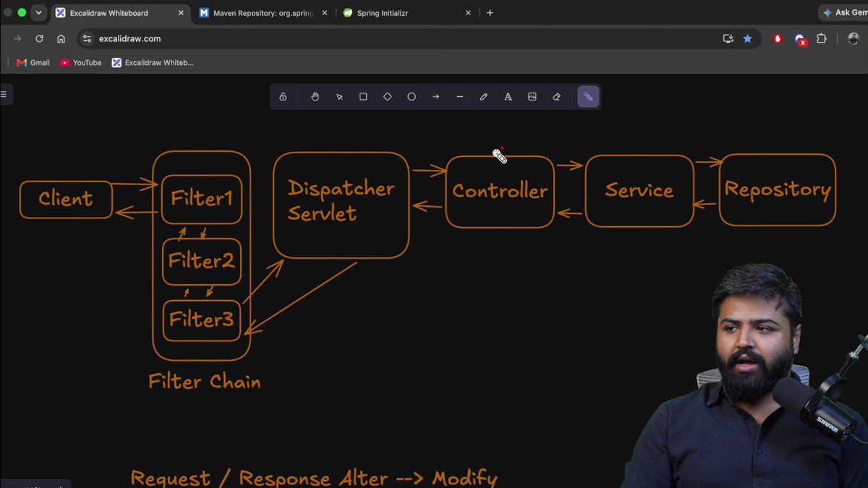Select the Diamond shape tool
868x488 pixels.
pyautogui.click(x=388, y=97)
